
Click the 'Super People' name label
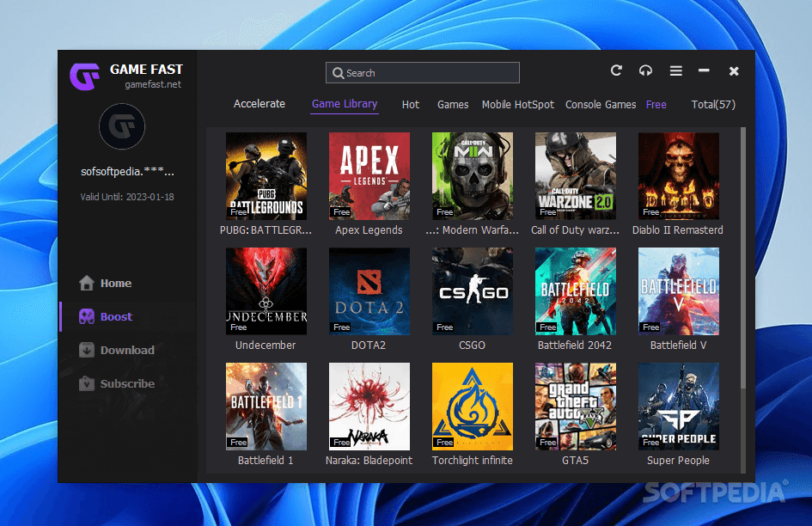tap(678, 460)
